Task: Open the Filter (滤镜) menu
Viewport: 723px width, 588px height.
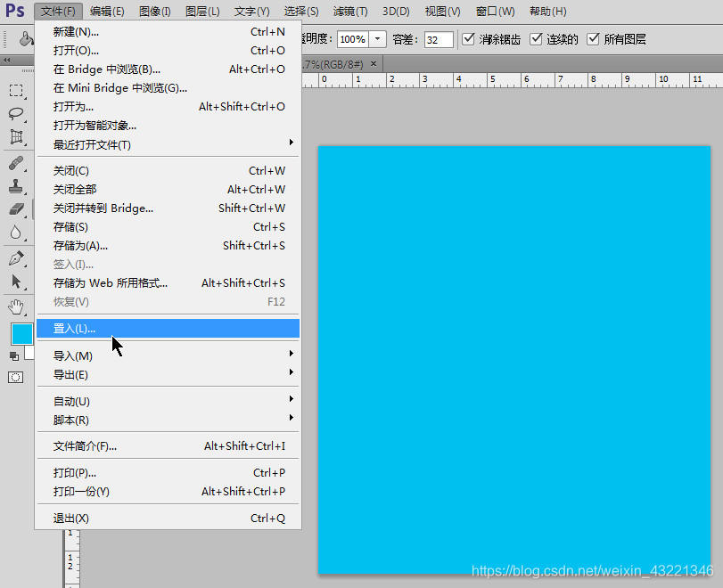Action: point(350,11)
